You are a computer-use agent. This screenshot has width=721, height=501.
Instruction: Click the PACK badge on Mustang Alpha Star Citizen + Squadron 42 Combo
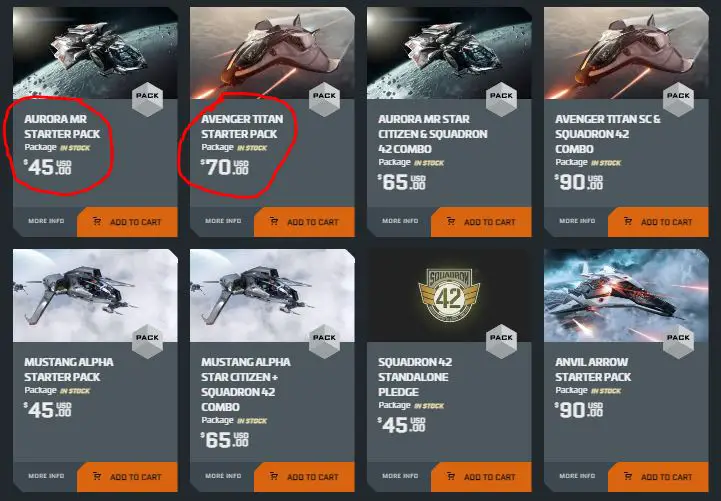324,341
